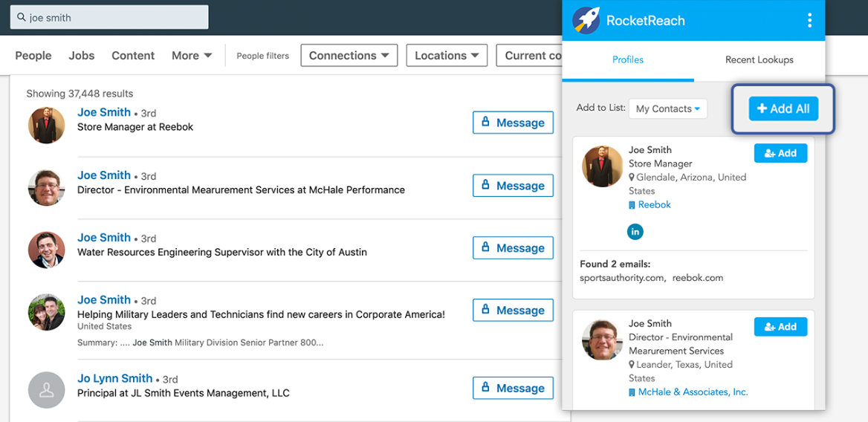This screenshot has width=868, height=422.
Task: Expand the Connections filter dropdown
Action: pyautogui.click(x=349, y=56)
